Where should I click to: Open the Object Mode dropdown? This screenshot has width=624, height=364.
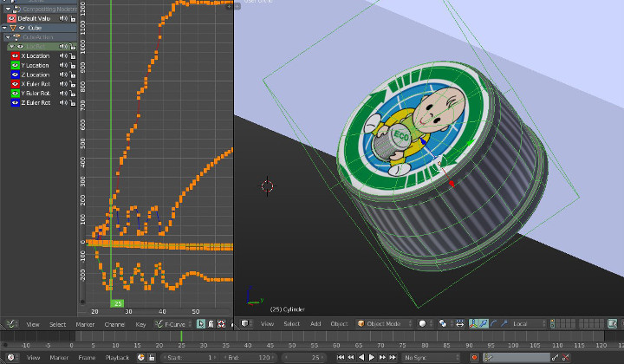click(381, 323)
